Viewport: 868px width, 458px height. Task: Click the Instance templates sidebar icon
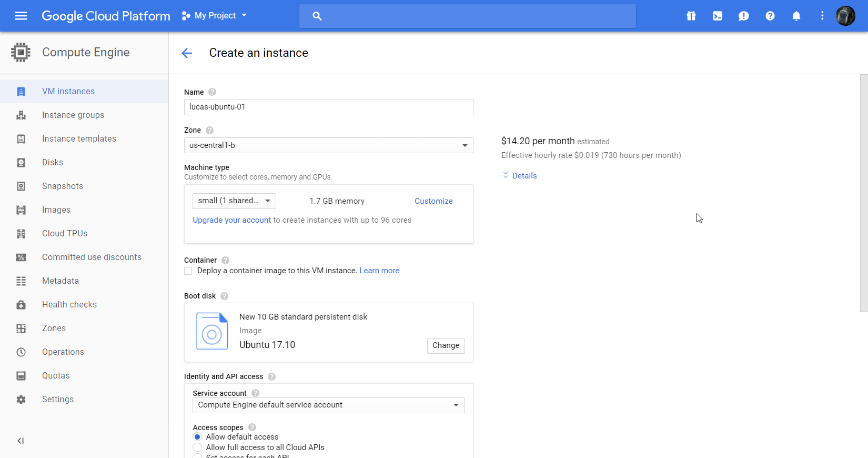[x=21, y=139]
